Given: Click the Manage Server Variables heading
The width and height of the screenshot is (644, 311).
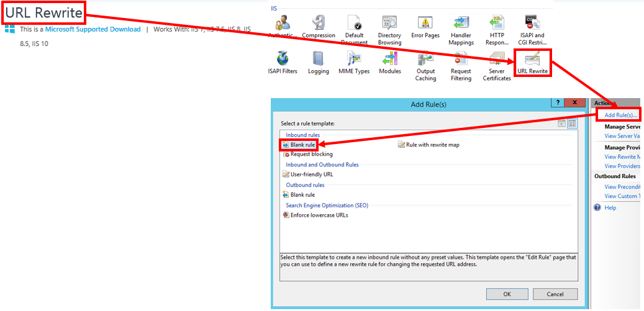Looking at the screenshot, I should pos(622,127).
